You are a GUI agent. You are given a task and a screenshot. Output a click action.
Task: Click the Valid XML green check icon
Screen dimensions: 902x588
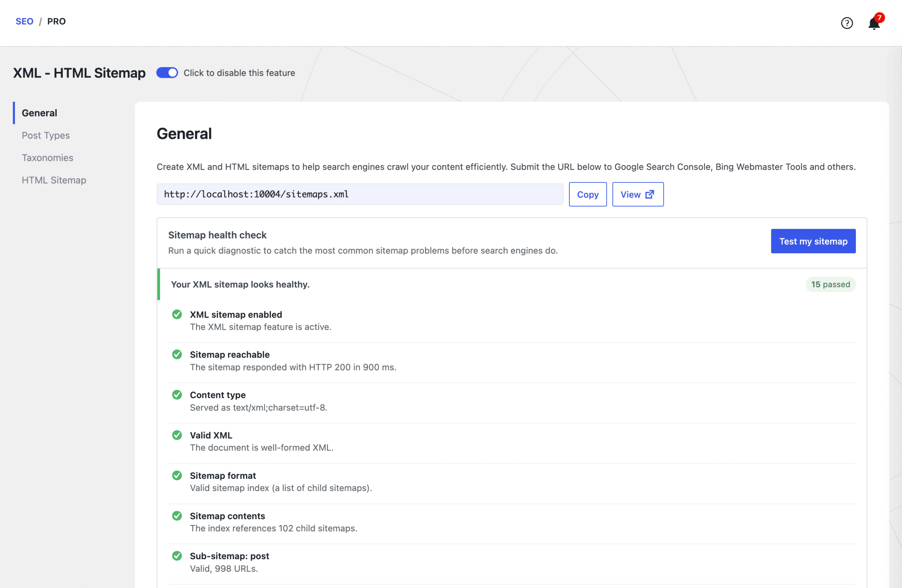177,435
